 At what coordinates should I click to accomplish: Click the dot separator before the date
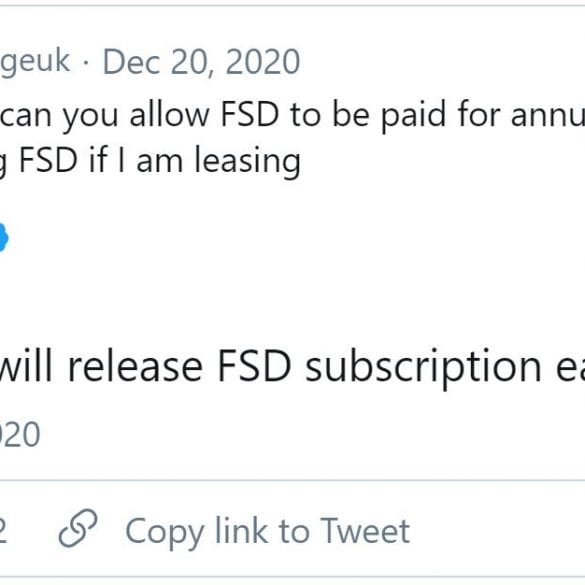point(86,63)
